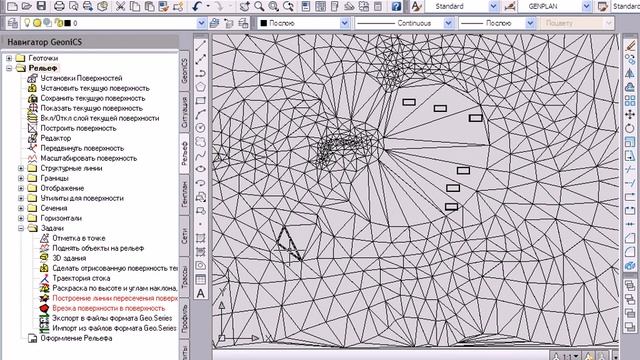The width and height of the screenshot is (640, 360).
Task: Toggle layer 0 on/off lightbulb
Action: pos(27,23)
